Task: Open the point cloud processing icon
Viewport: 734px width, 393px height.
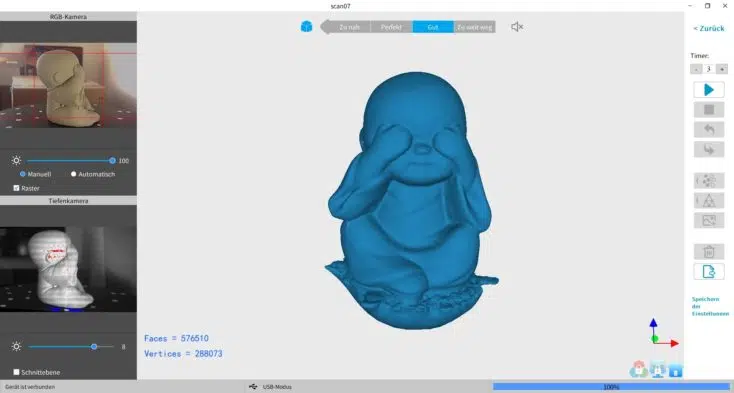Action: [709, 181]
